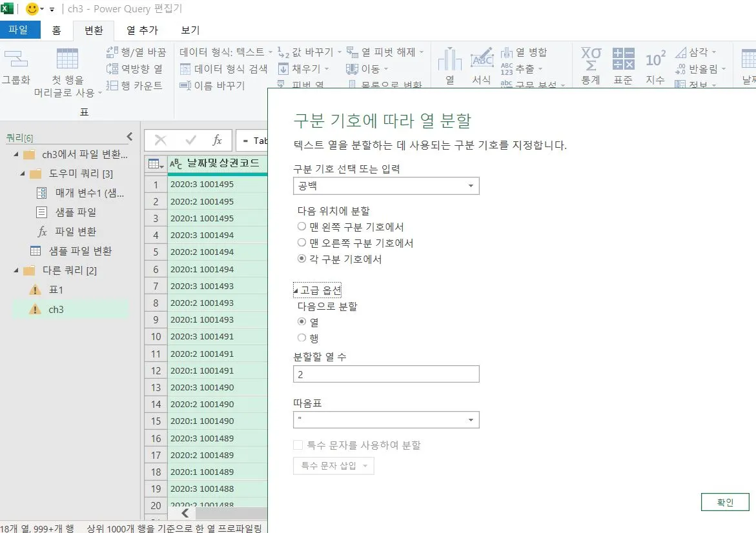Open the 구분 기호 선택 dropdown showing 공백
The width and height of the screenshot is (756, 533).
click(386, 186)
